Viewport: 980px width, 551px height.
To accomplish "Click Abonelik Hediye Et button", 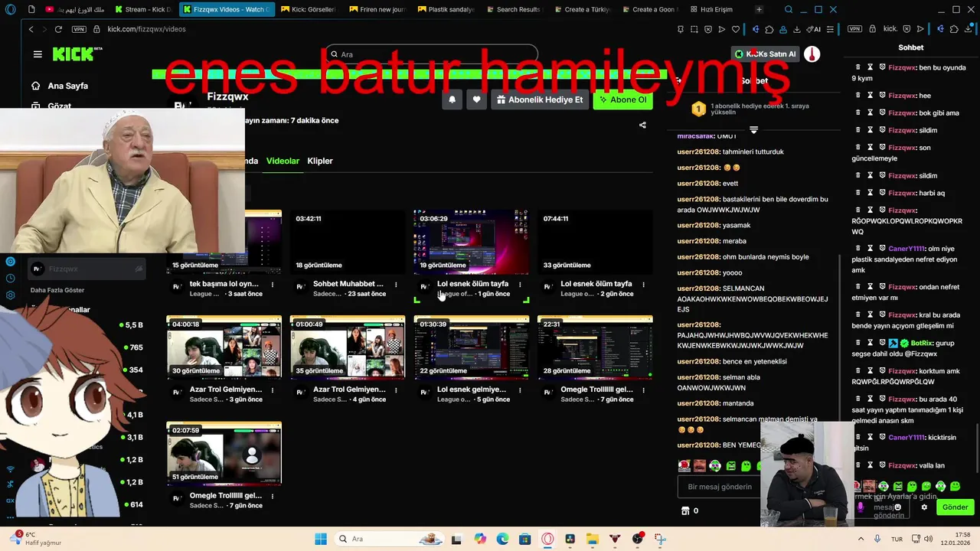I will [x=539, y=99].
